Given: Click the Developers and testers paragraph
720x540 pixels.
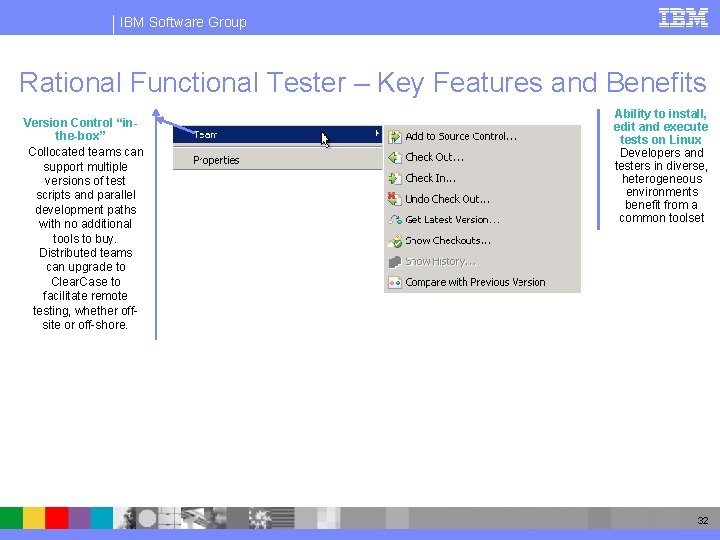Looking at the screenshot, I should coord(661,186).
